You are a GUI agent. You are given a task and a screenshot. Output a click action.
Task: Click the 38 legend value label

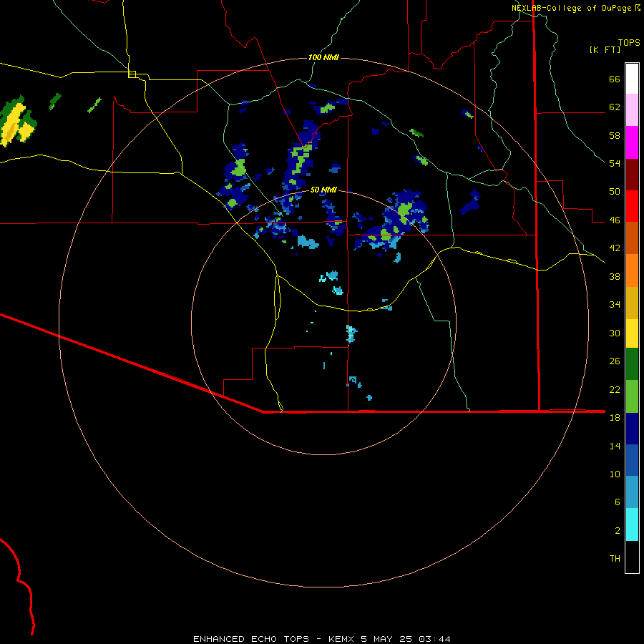tap(615, 276)
